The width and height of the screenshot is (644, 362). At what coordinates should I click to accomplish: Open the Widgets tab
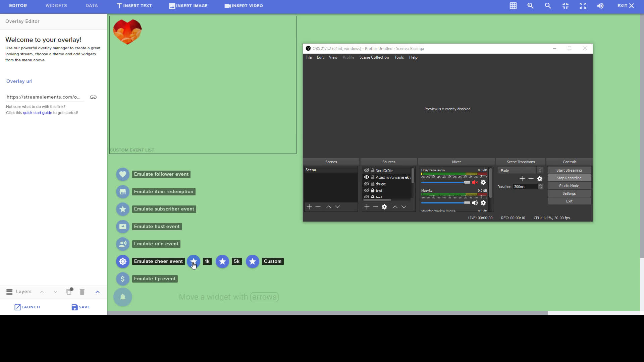point(56,6)
